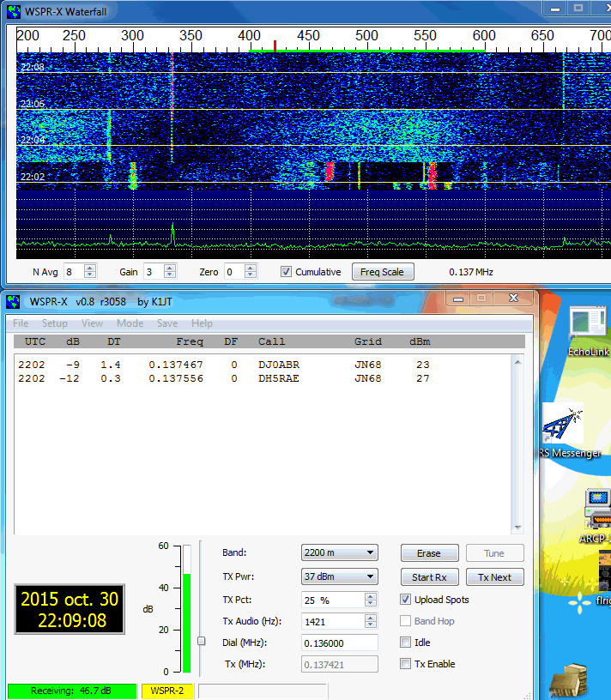Click the TX Pct field showing 25 %
Screen dimensions: 611x700
pyautogui.click(x=333, y=600)
